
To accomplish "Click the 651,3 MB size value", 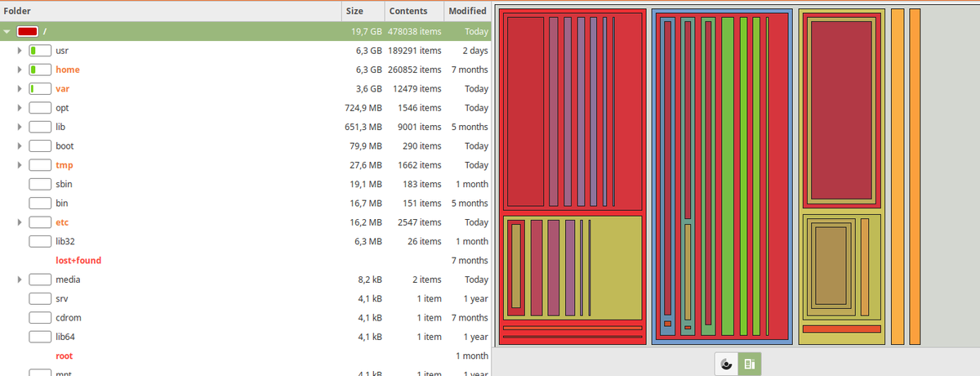I will [363, 127].
